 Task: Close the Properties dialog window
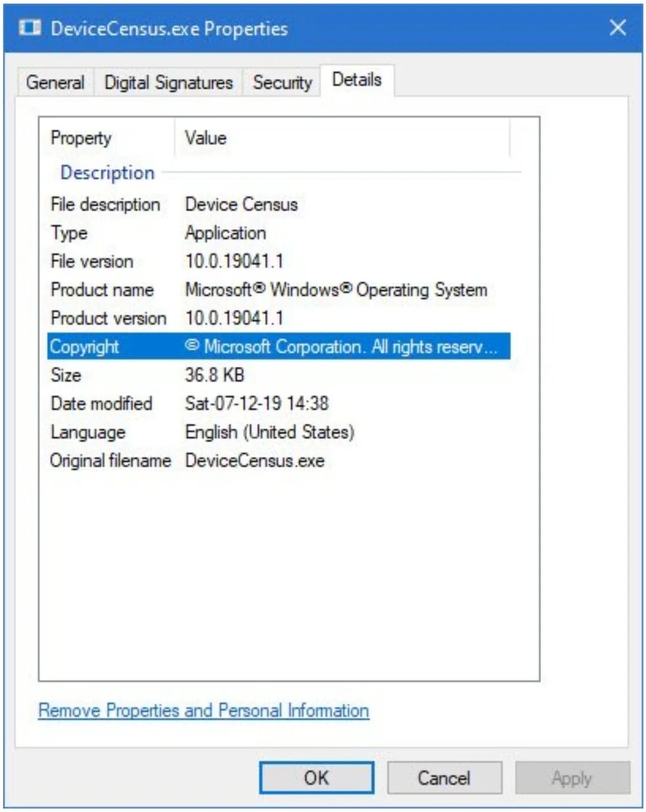pyautogui.click(x=618, y=28)
